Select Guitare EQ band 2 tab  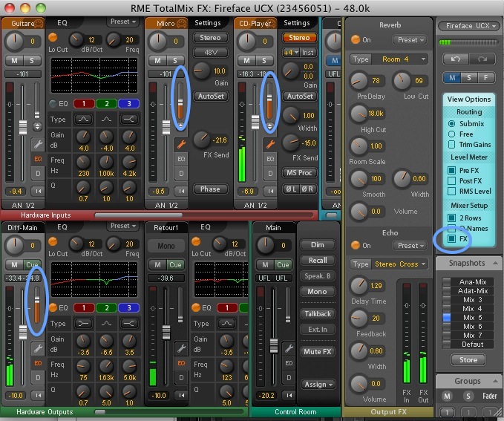coord(106,103)
